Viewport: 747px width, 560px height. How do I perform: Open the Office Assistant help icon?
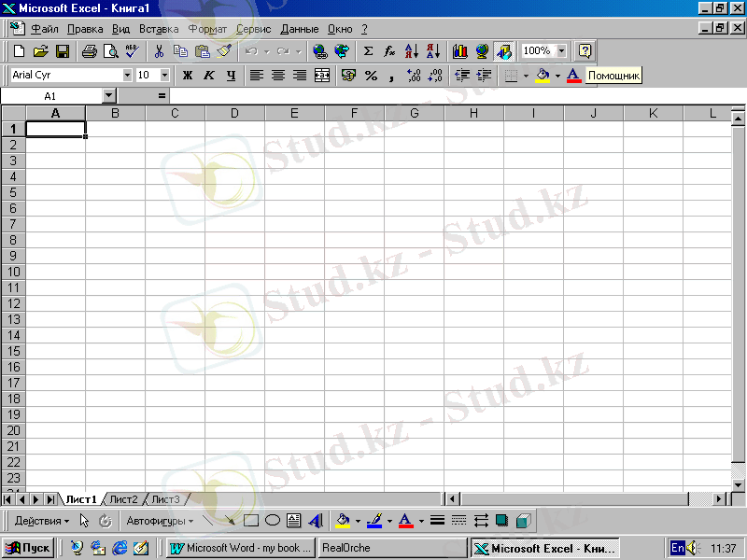tap(585, 51)
